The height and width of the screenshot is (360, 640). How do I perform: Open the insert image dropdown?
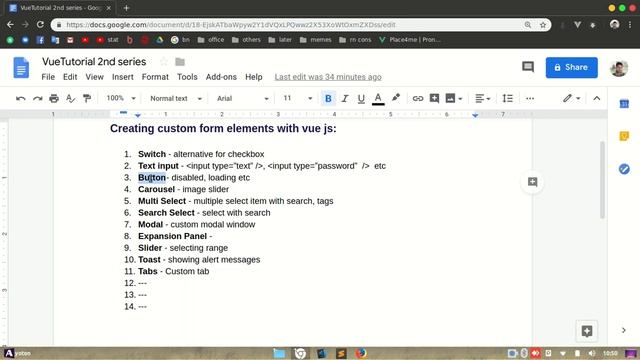(453, 98)
